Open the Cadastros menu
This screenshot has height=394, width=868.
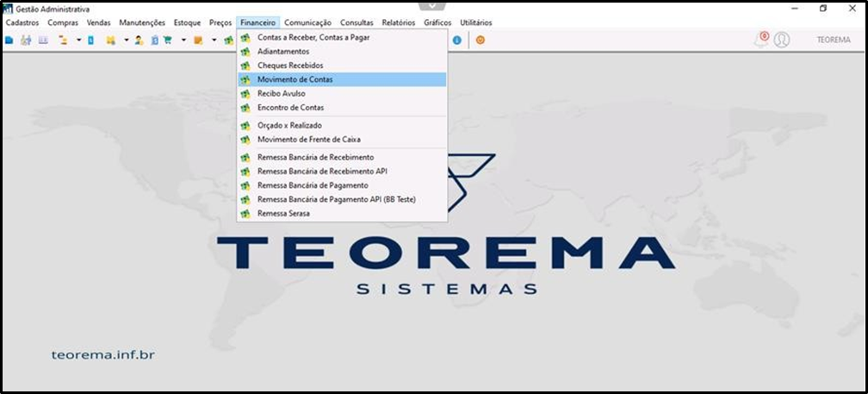click(22, 22)
